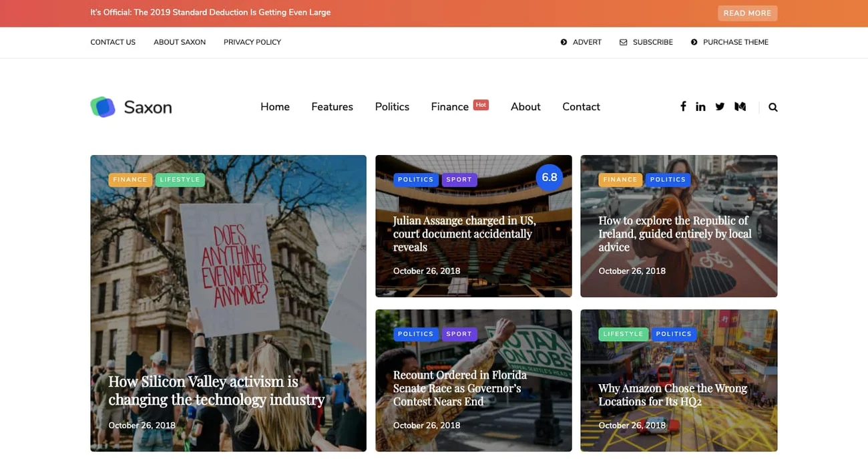
Task: Click the Saxon site name text
Action: point(148,107)
